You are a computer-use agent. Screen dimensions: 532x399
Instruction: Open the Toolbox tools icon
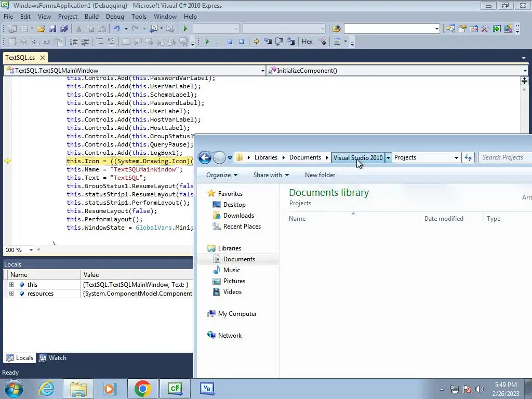tap(485, 29)
